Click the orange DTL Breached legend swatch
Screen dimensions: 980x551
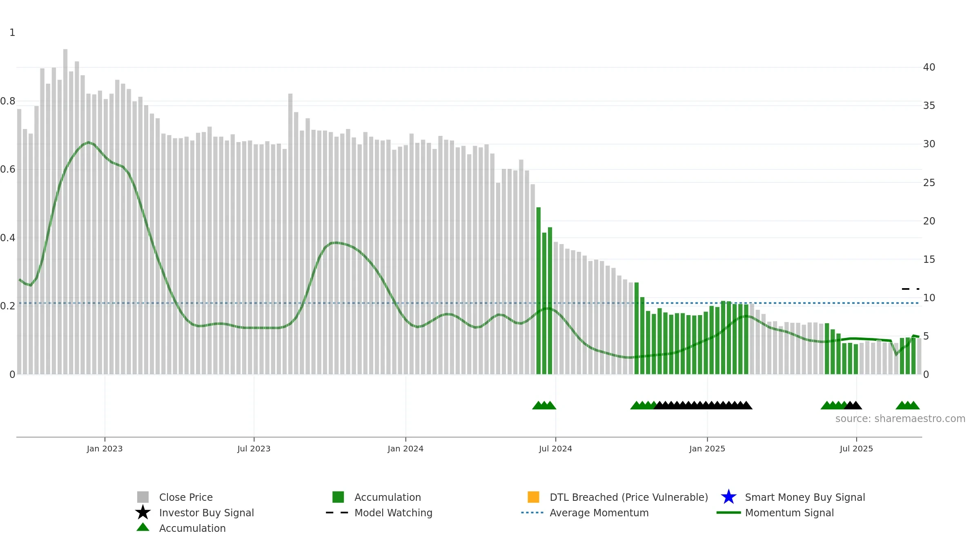coord(533,497)
